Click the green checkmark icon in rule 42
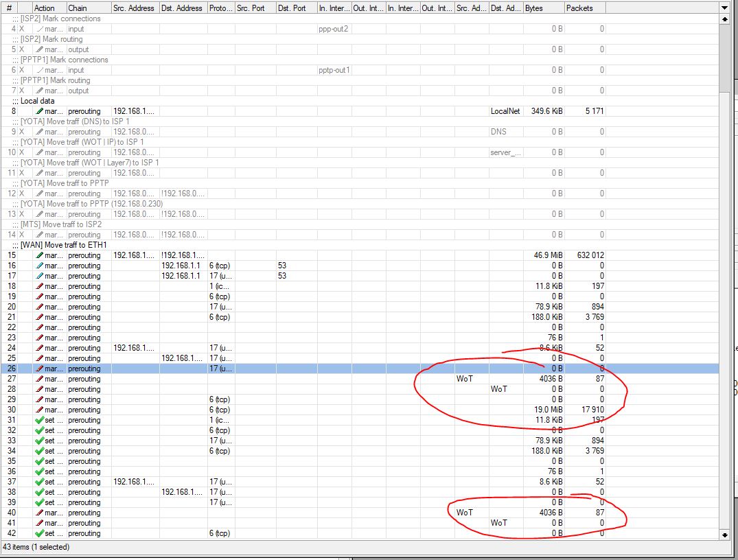This screenshot has height=560, width=738. click(x=40, y=533)
